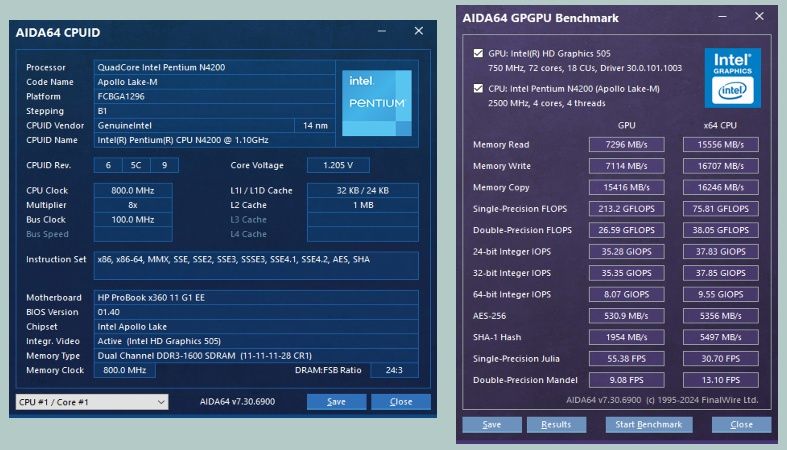
Task: Click the Platform value FCBGA1296
Action: pyautogui.click(x=214, y=96)
